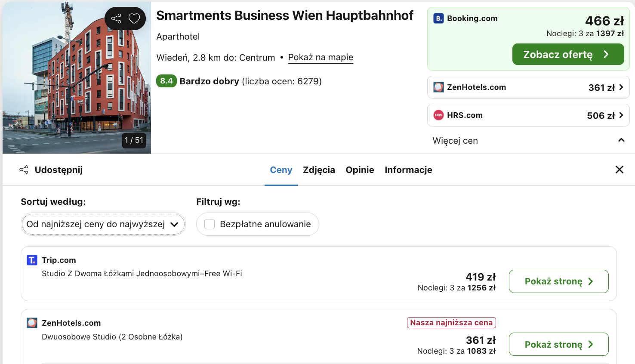Click the 8.4 rating badge

(x=166, y=81)
